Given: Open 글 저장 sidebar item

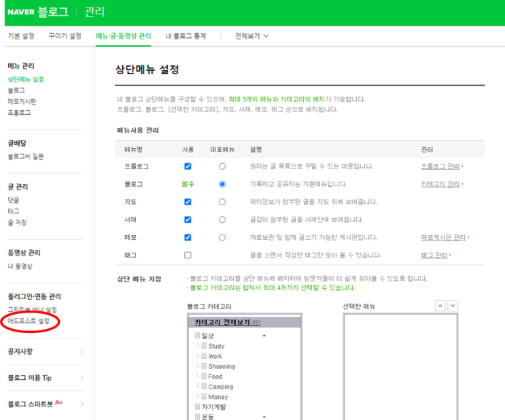Looking at the screenshot, I should [17, 222].
